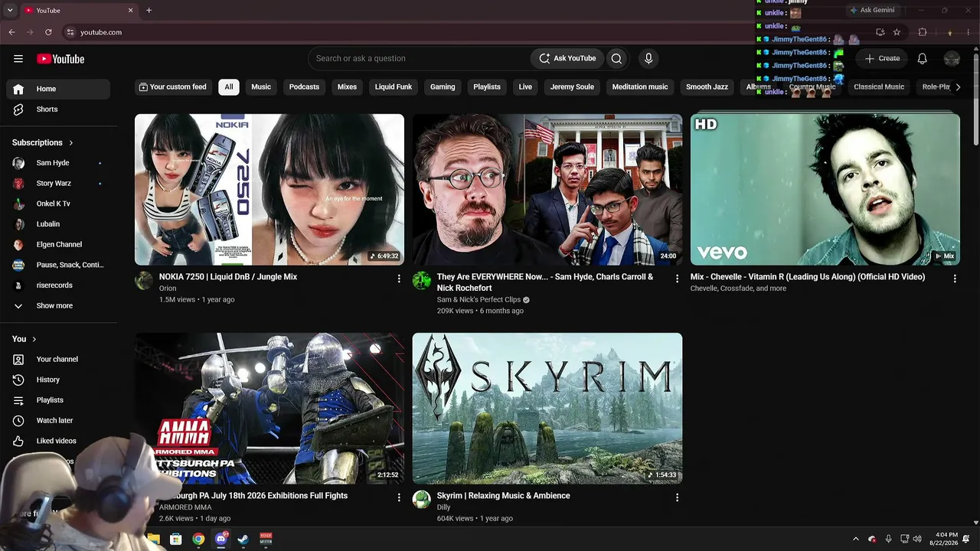Click the magnifier search button
980x551 pixels.
tap(616, 58)
